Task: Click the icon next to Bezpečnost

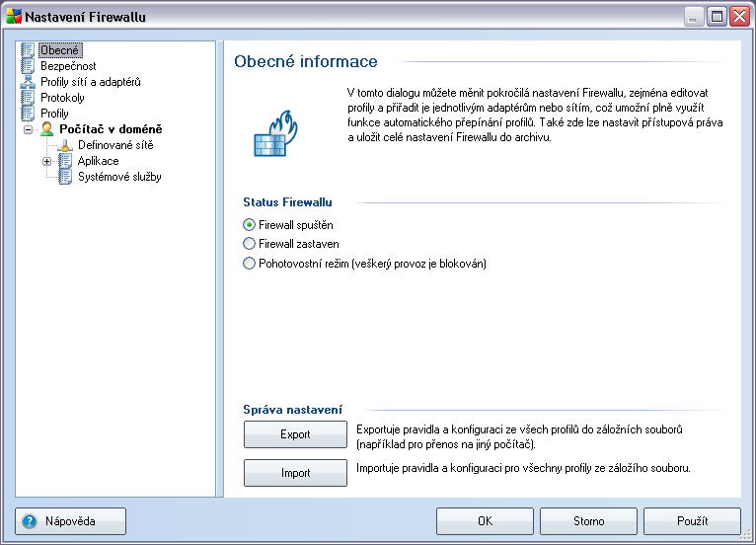Action: pyautogui.click(x=28, y=66)
